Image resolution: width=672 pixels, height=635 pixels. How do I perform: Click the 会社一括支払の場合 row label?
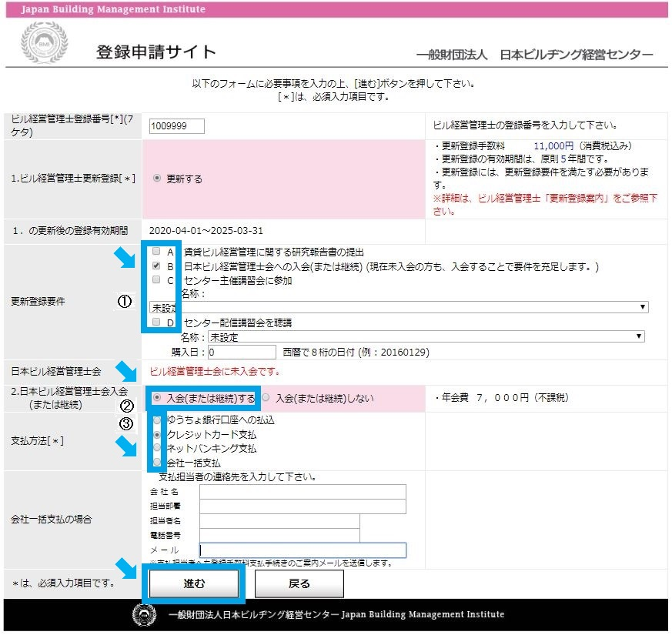51,520
